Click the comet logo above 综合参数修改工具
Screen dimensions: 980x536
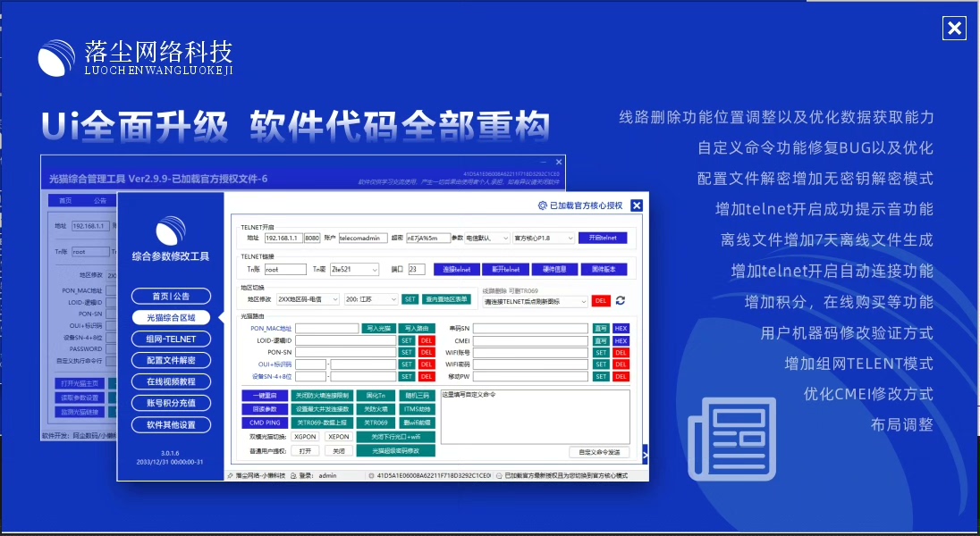pyautogui.click(x=171, y=230)
